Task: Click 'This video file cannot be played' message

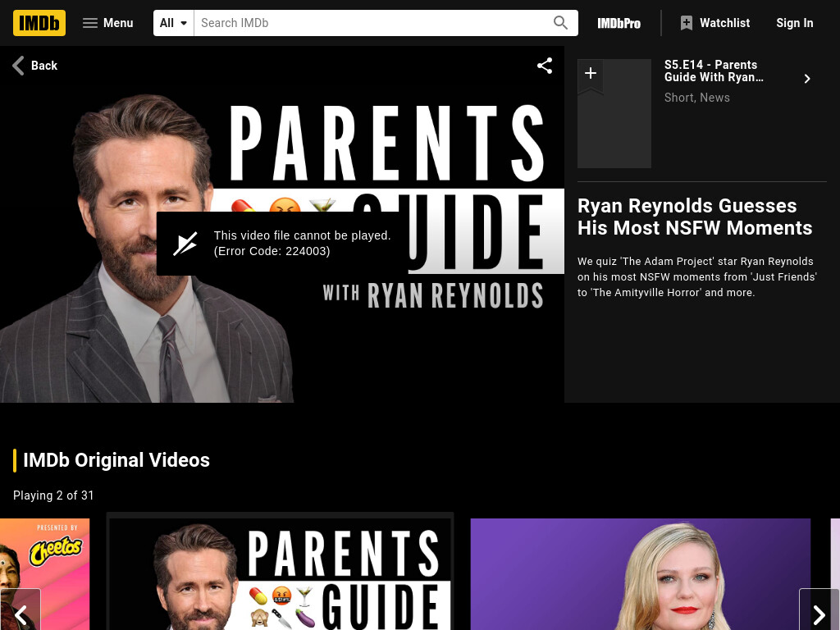Action: click(302, 243)
